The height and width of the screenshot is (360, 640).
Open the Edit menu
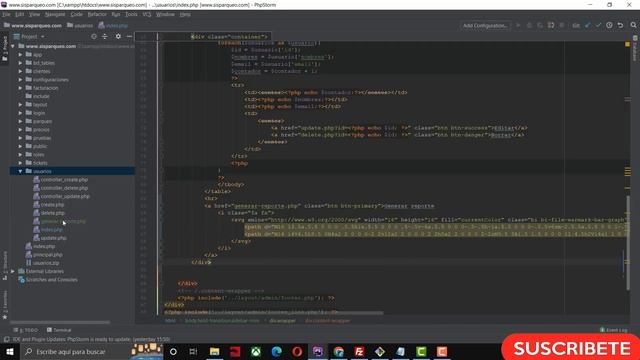(x=20, y=14)
